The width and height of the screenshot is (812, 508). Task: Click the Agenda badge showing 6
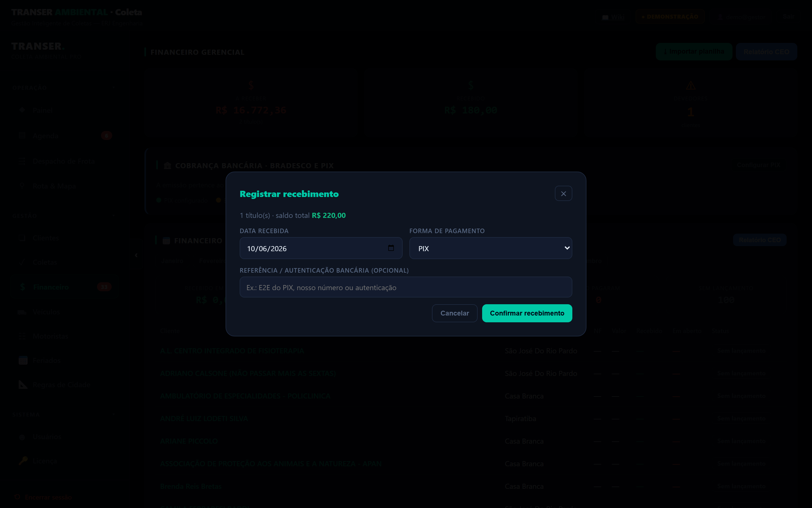tap(106, 135)
